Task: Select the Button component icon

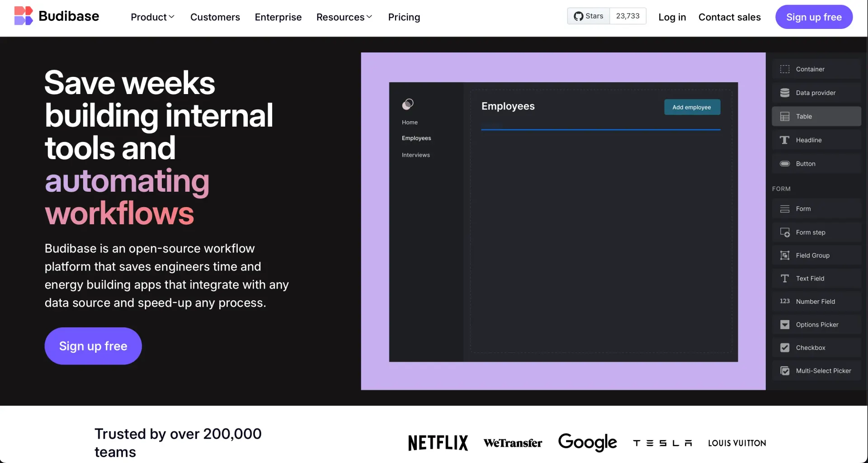Action: tap(785, 164)
